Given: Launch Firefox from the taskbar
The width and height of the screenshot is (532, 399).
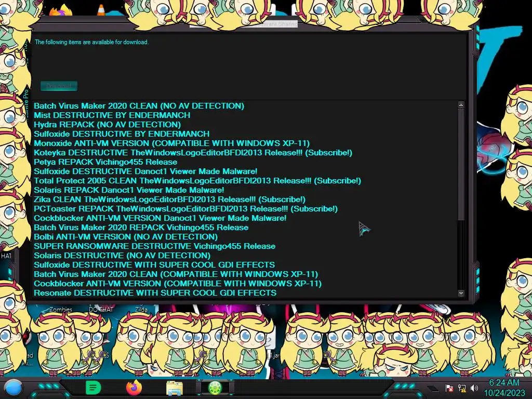Looking at the screenshot, I should (134, 388).
